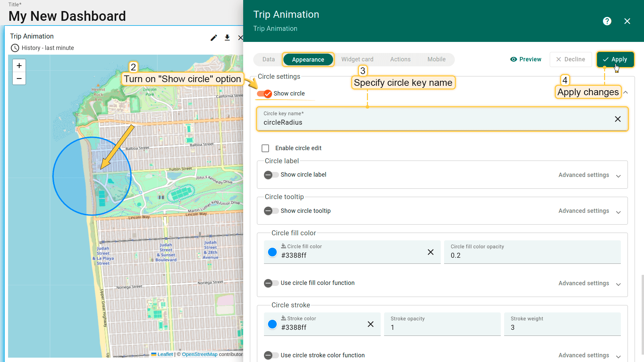
Task: Close the Trip Animation settings panel
Action: pyautogui.click(x=627, y=21)
